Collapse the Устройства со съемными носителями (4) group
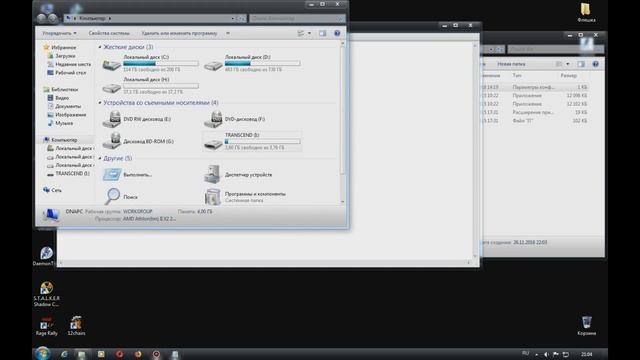The height and width of the screenshot is (360, 640). click(x=100, y=103)
